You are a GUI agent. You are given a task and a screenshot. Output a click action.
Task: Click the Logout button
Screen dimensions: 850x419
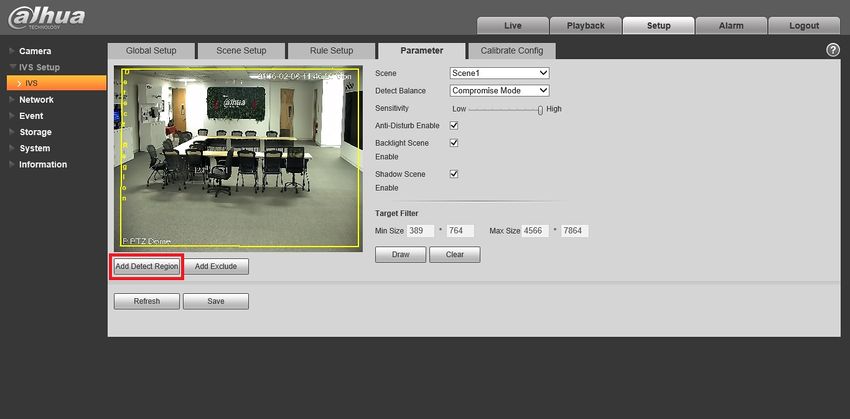pyautogui.click(x=804, y=25)
